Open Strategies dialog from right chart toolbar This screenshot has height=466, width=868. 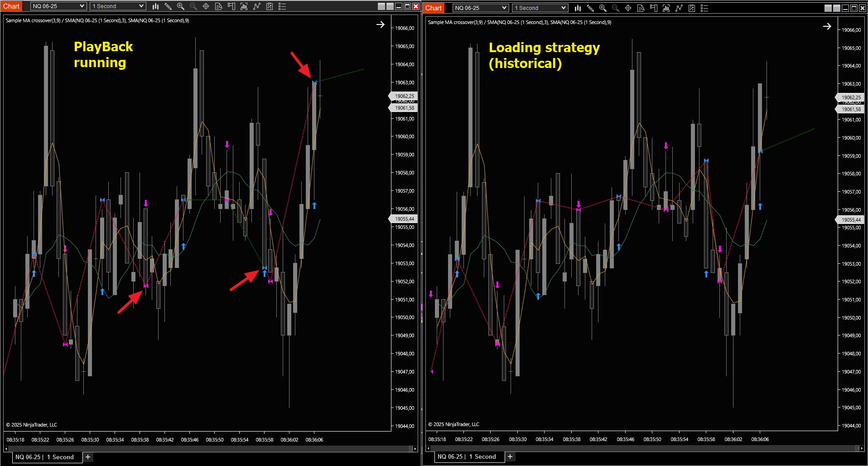679,8
